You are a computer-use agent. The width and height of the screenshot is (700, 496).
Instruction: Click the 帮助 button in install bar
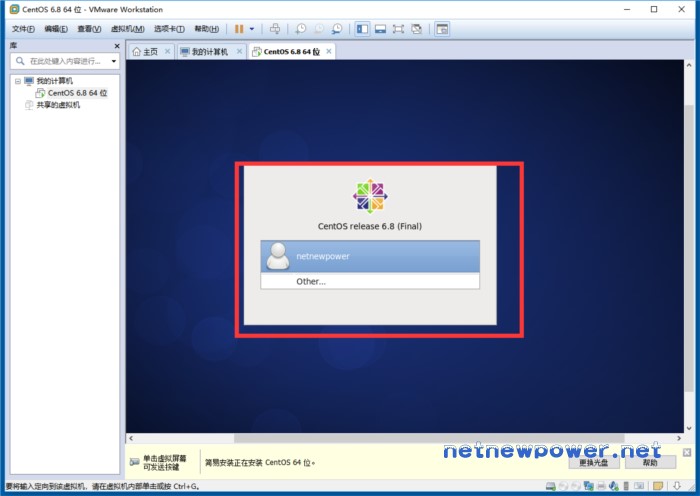click(x=650, y=463)
